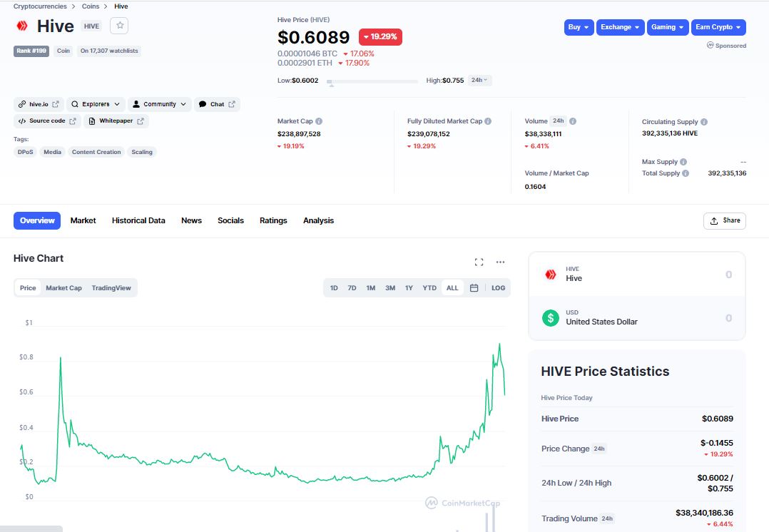Click the Total Supply info icon
This screenshot has height=532, width=769.
pyautogui.click(x=686, y=173)
